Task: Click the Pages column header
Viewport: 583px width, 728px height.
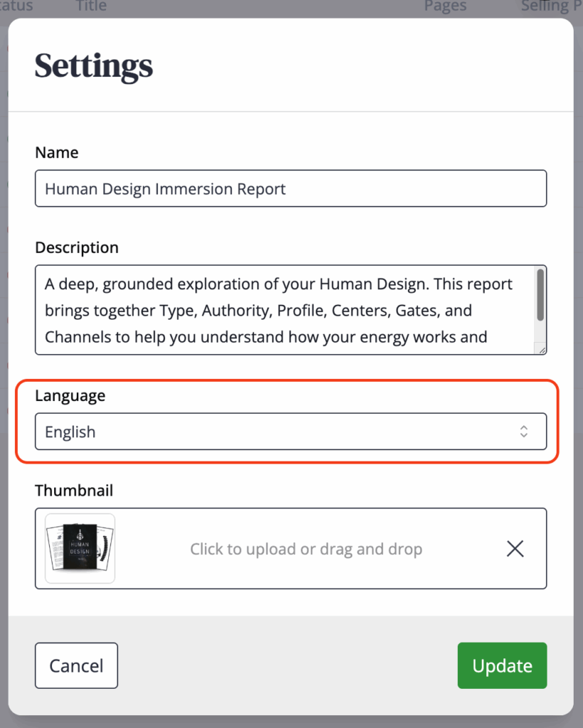Action: [x=445, y=6]
